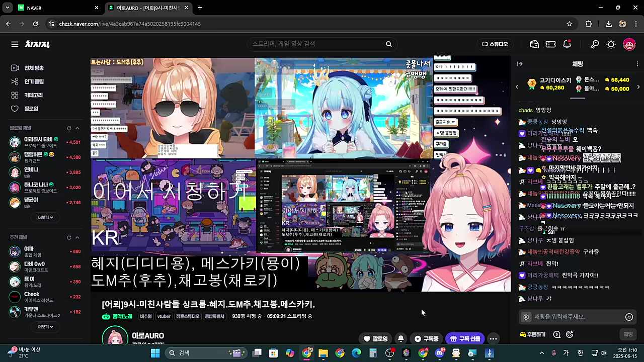Image resolution: width=644 pixels, height=362 pixels.
Task: Open the emoji picker in the chat input
Action: pos(629,317)
